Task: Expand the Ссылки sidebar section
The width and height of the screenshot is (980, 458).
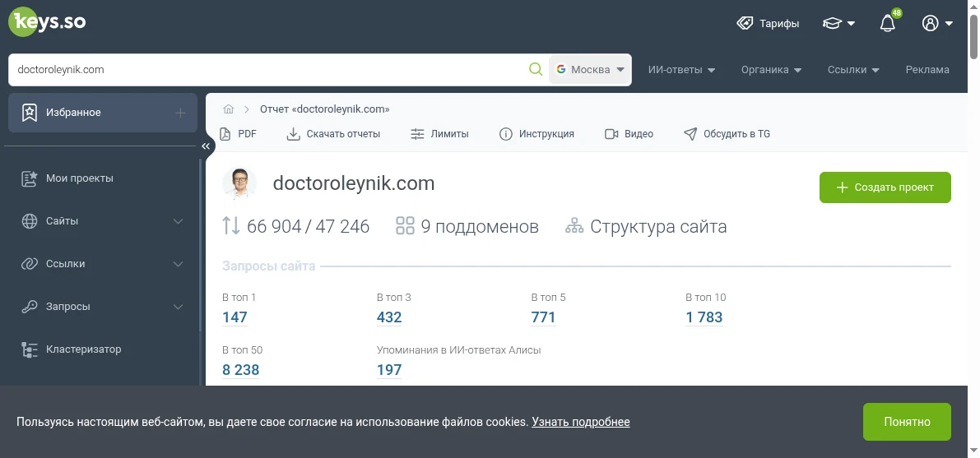Action: (102, 264)
